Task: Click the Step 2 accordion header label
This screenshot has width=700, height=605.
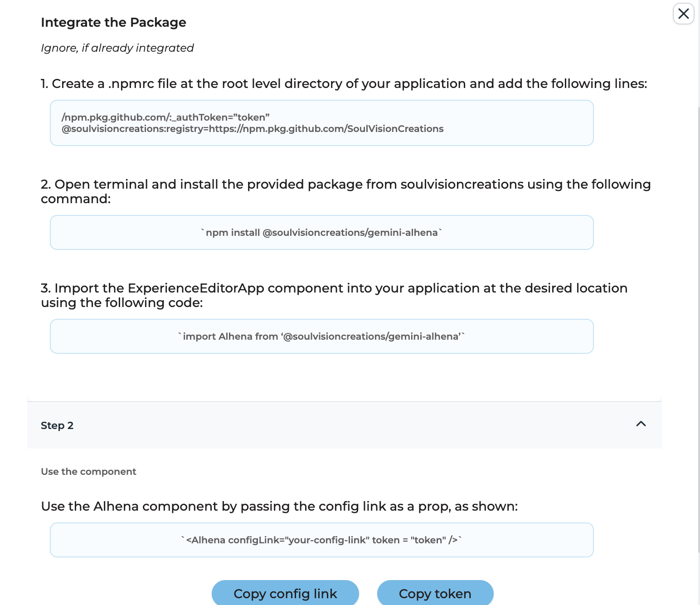Action: pyautogui.click(x=57, y=425)
